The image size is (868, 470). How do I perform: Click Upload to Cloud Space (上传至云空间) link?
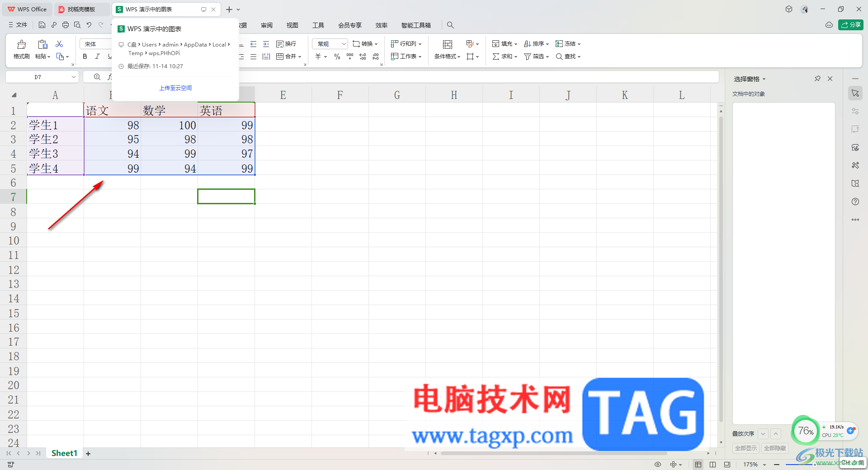(x=175, y=88)
